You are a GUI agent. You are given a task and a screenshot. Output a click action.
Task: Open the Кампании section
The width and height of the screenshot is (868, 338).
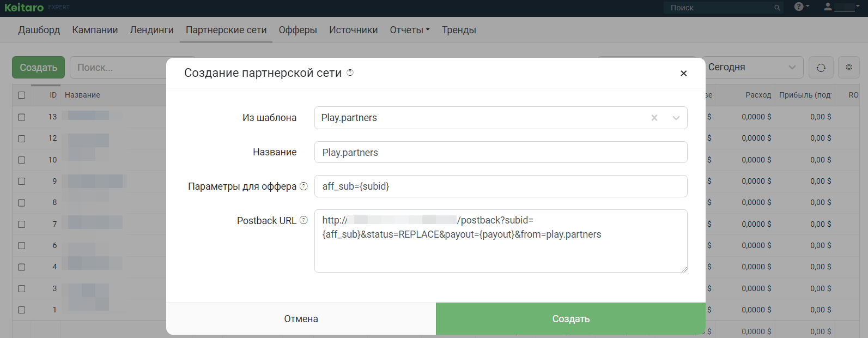point(95,30)
